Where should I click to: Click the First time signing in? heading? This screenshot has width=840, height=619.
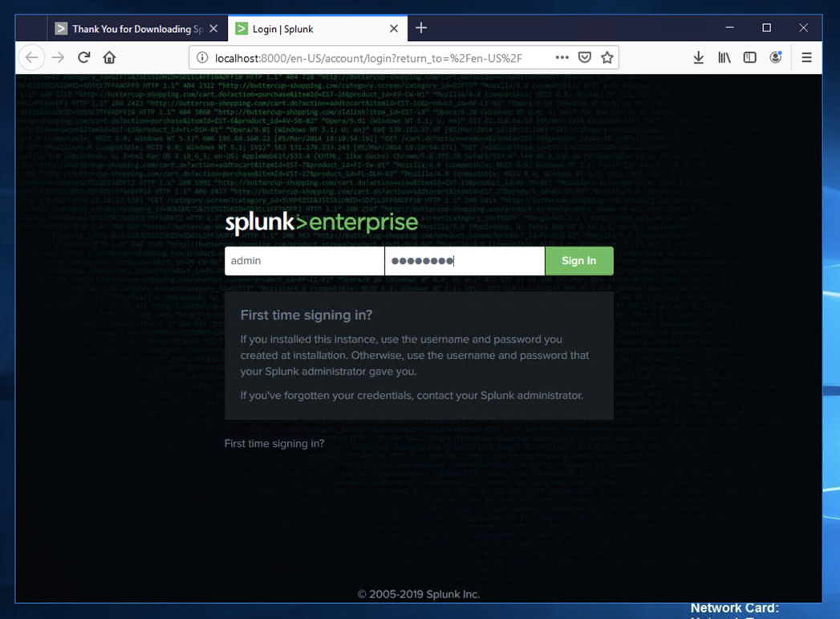(x=306, y=316)
